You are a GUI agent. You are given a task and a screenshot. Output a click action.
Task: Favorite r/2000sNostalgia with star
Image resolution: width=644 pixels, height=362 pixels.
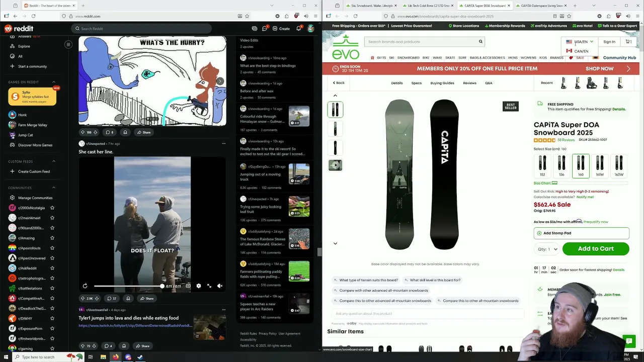click(52, 208)
